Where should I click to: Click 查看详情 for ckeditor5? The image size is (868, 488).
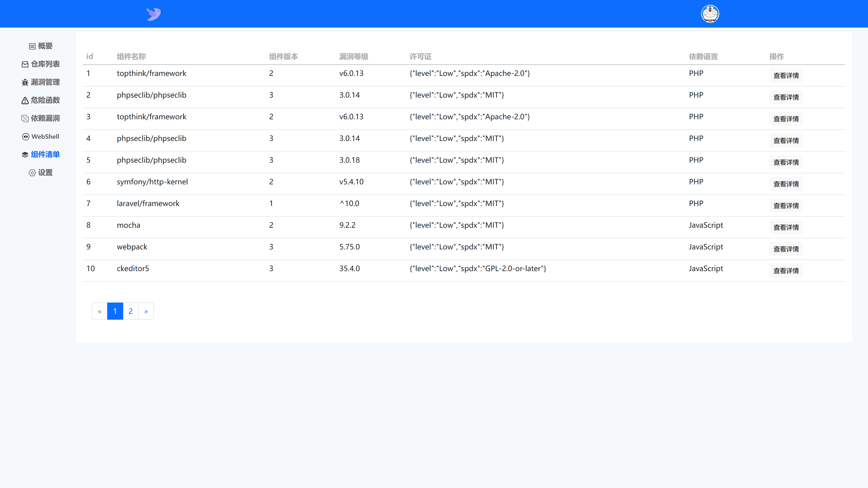tap(786, 270)
